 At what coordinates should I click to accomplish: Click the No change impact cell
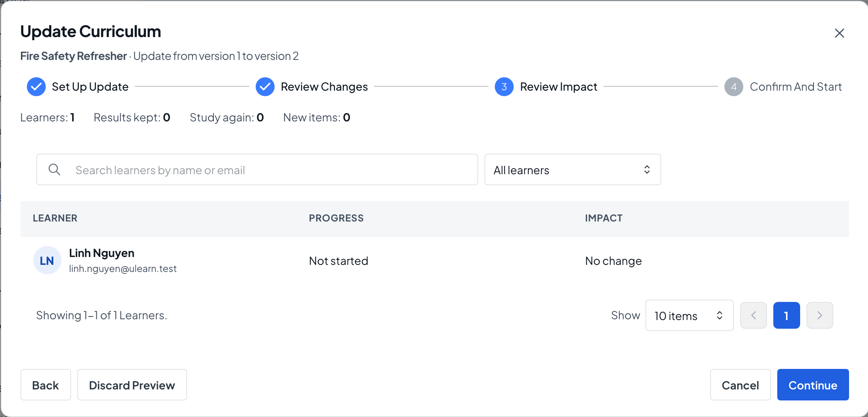[614, 261]
